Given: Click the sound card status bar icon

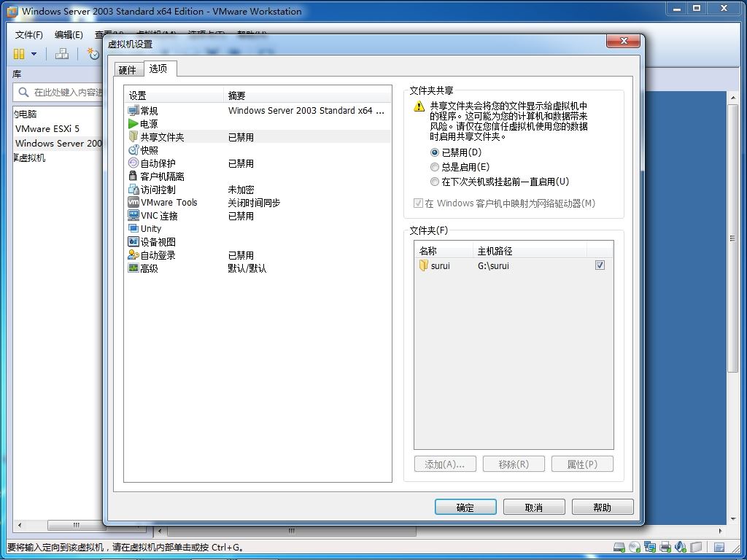Looking at the screenshot, I should [x=681, y=547].
